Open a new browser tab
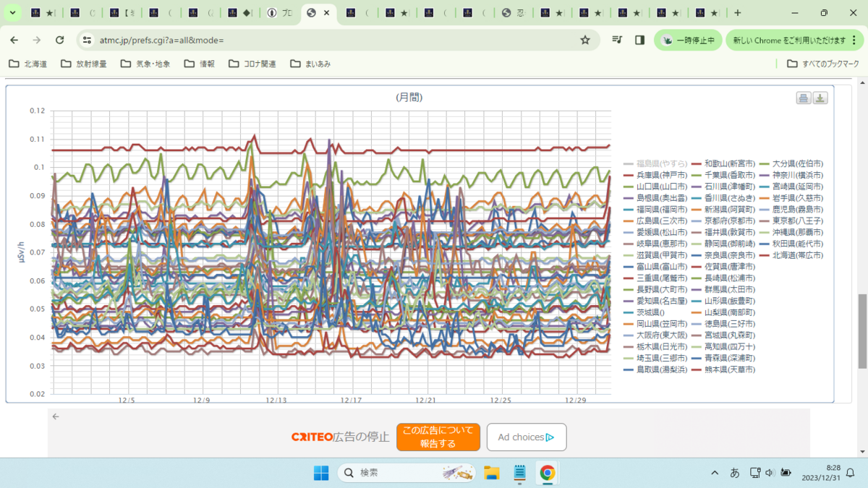 737,13
